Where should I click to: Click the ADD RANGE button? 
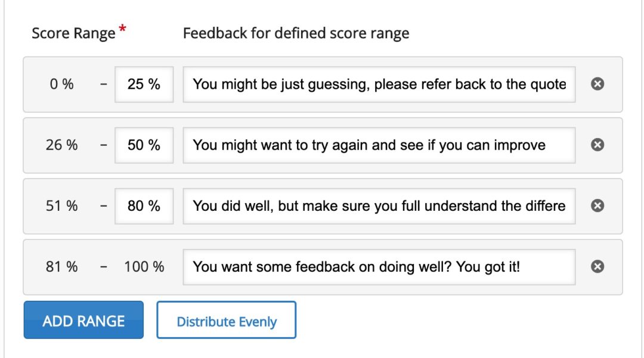coord(83,320)
